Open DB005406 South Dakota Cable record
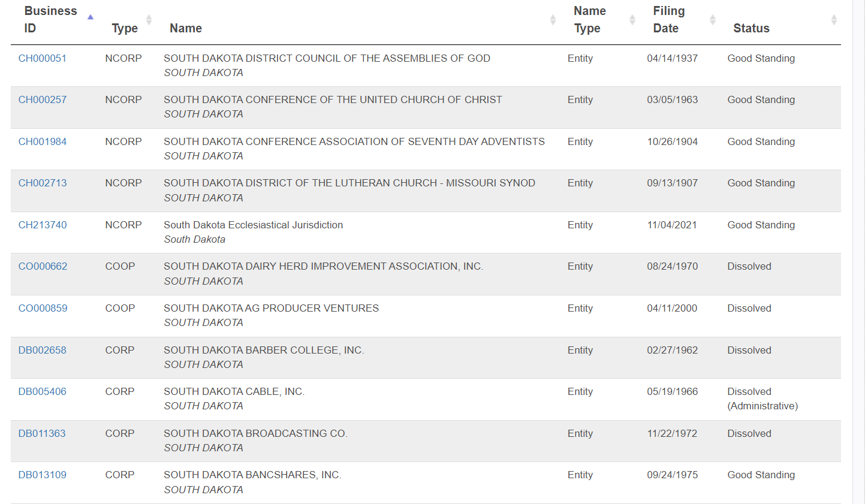865x504 pixels. point(43,391)
